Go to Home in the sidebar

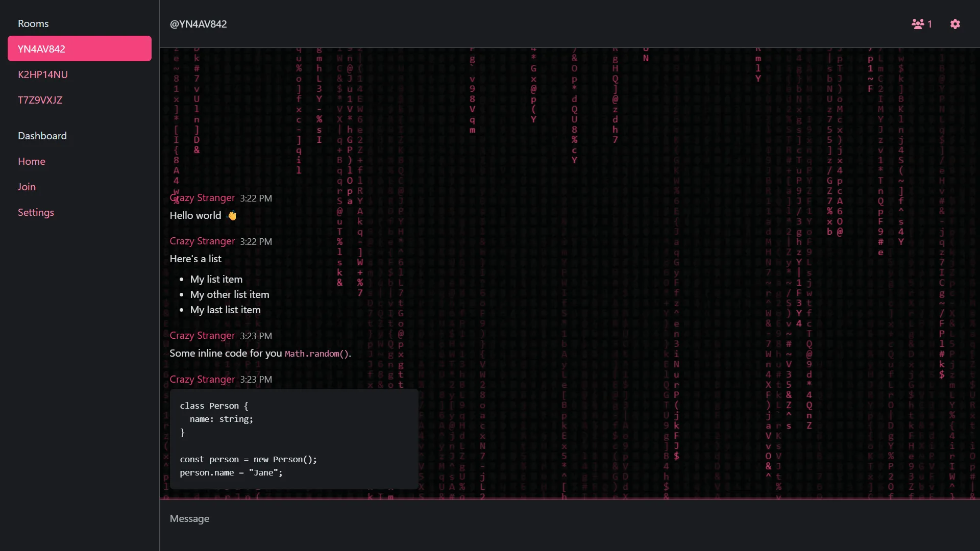click(x=31, y=161)
